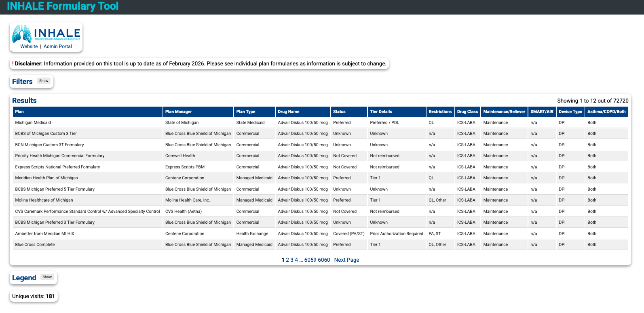Click the Next Page link

click(x=346, y=260)
